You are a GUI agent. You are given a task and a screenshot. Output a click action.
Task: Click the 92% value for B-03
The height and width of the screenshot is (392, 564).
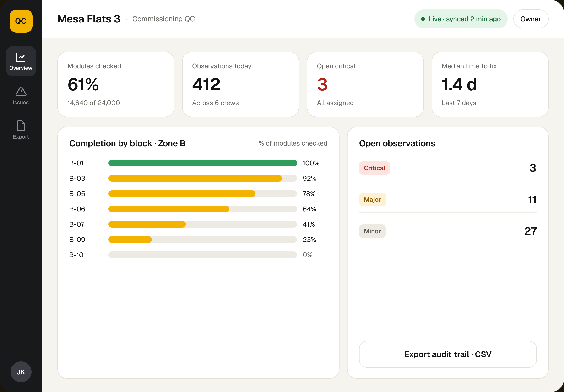point(309,178)
